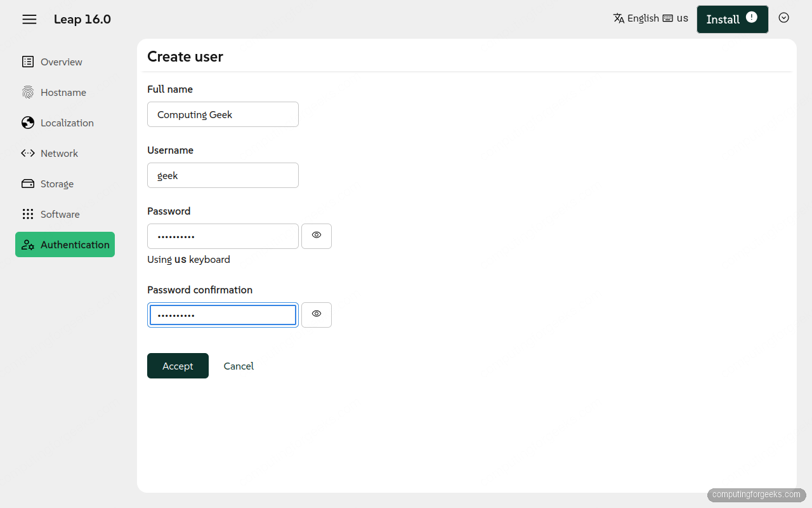Click the Localization globe icon
The width and height of the screenshot is (812, 508).
coord(28,123)
